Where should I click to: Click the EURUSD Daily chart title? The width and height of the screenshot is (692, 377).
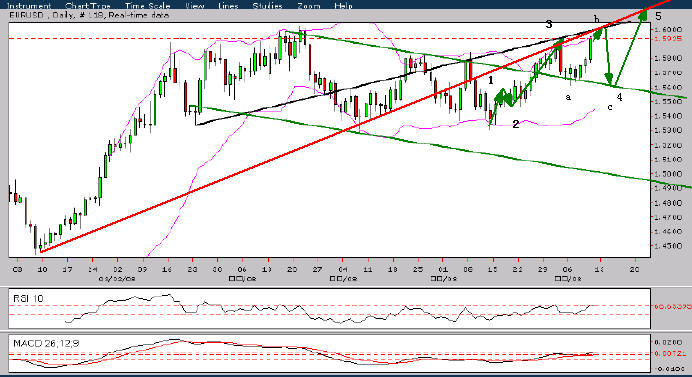[x=89, y=15]
